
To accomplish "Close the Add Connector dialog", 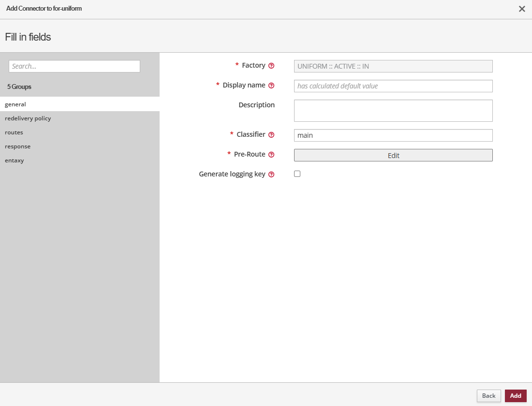I will point(522,9).
